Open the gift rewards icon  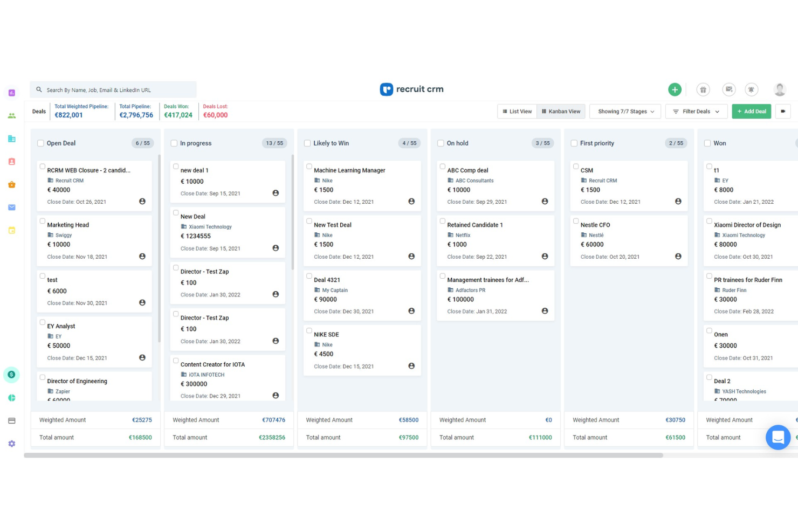(x=703, y=89)
